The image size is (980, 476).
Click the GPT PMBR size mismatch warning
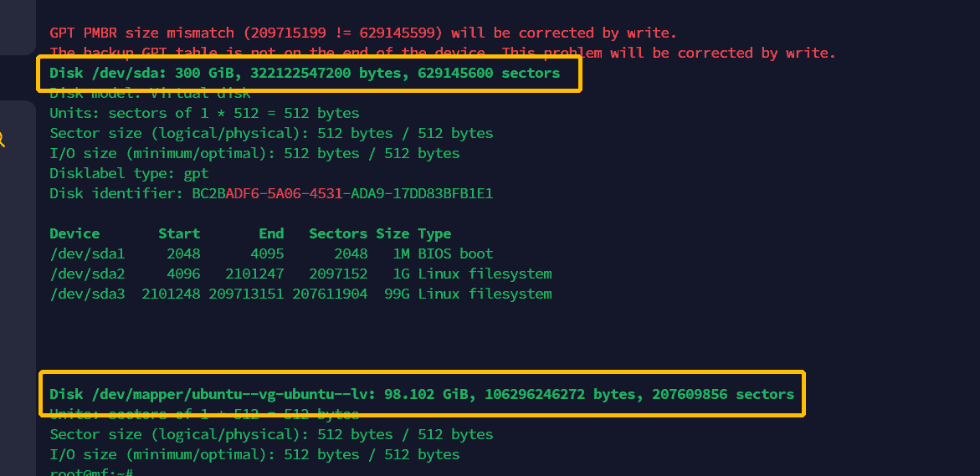point(363,33)
